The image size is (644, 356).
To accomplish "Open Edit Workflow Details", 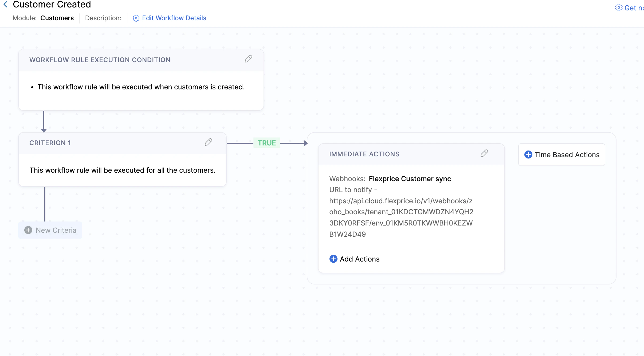I will 174,18.
